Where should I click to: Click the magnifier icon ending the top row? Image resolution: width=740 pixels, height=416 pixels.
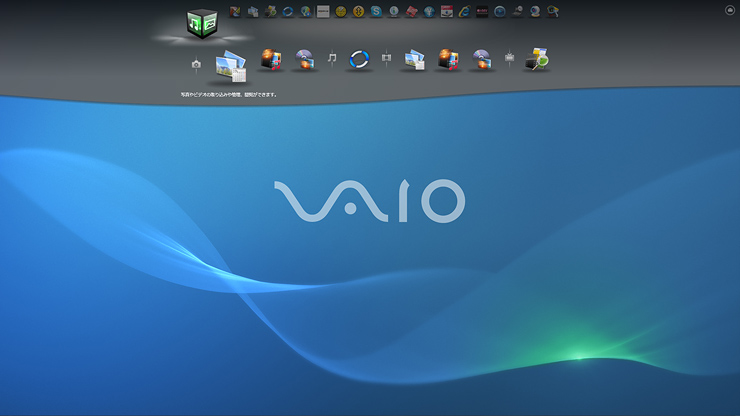(x=552, y=12)
